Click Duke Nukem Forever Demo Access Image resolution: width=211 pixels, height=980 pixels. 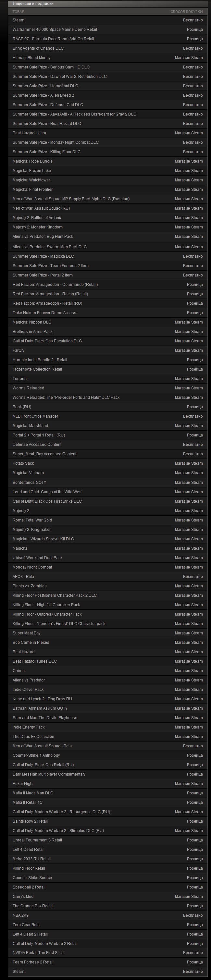(x=44, y=313)
